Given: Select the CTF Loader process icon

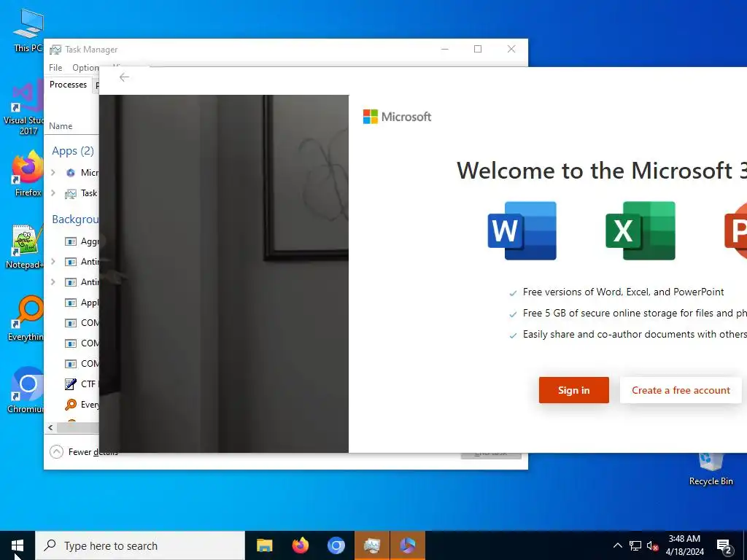Looking at the screenshot, I should pos(71,384).
